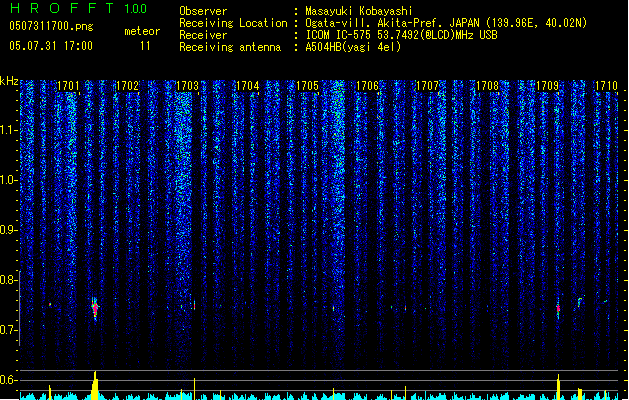Click the tallest yellow power peak after 1701
Image resolution: width=629 pixels, height=400 pixels.
click(x=95, y=385)
